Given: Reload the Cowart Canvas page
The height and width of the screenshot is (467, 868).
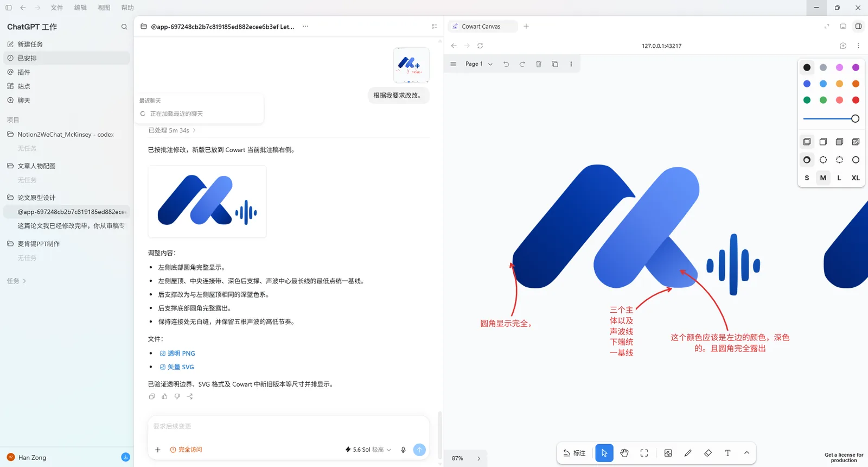Looking at the screenshot, I should pos(480,46).
